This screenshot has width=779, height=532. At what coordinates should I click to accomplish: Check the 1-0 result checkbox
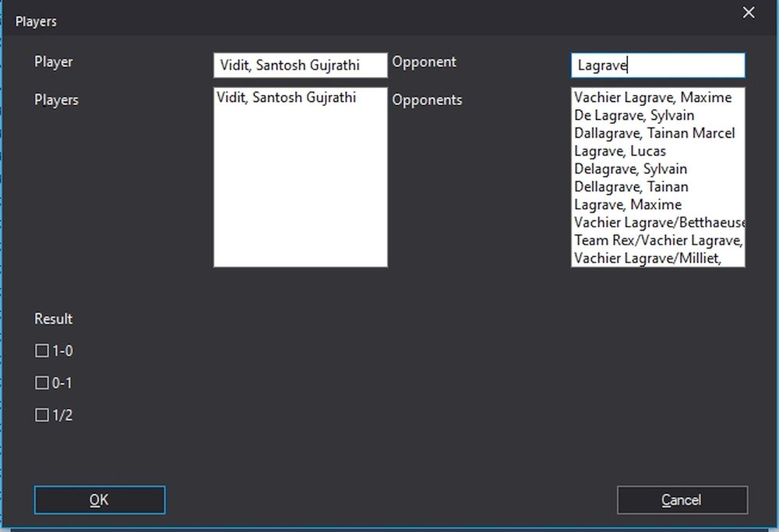point(42,351)
